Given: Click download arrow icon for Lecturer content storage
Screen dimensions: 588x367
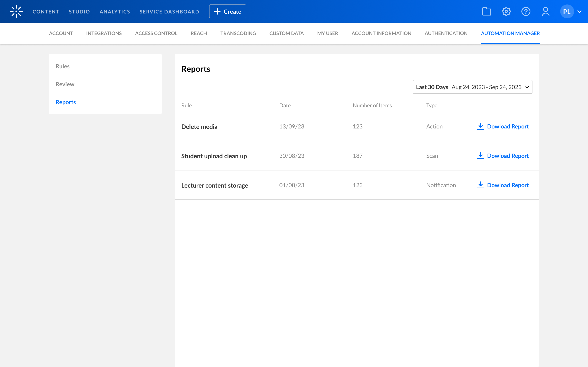Looking at the screenshot, I should point(480,185).
